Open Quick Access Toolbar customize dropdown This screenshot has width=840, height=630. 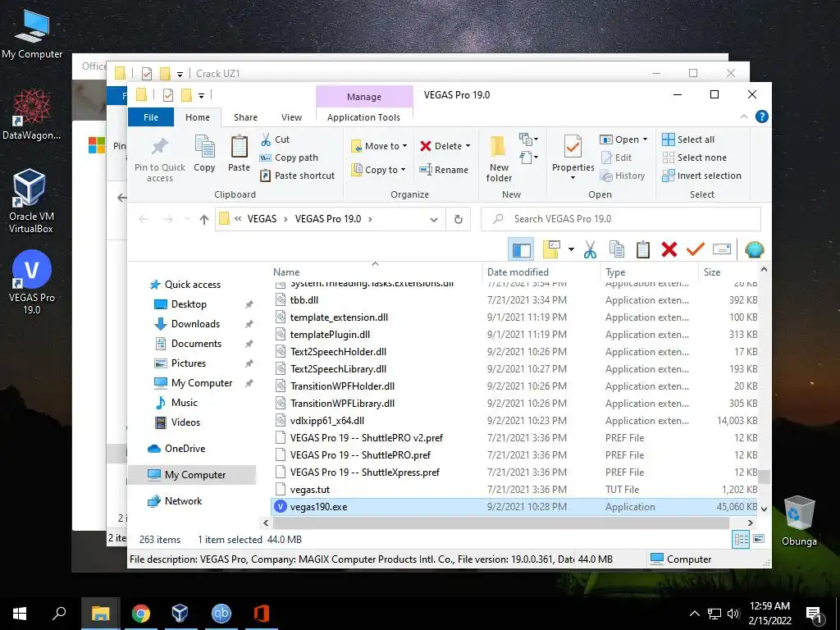click(x=202, y=95)
